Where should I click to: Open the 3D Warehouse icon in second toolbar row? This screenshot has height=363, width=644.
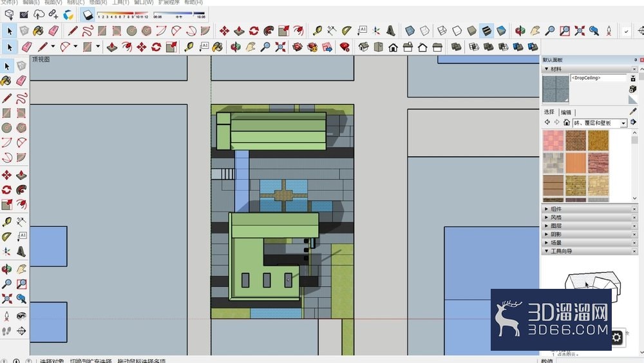[x=298, y=47]
